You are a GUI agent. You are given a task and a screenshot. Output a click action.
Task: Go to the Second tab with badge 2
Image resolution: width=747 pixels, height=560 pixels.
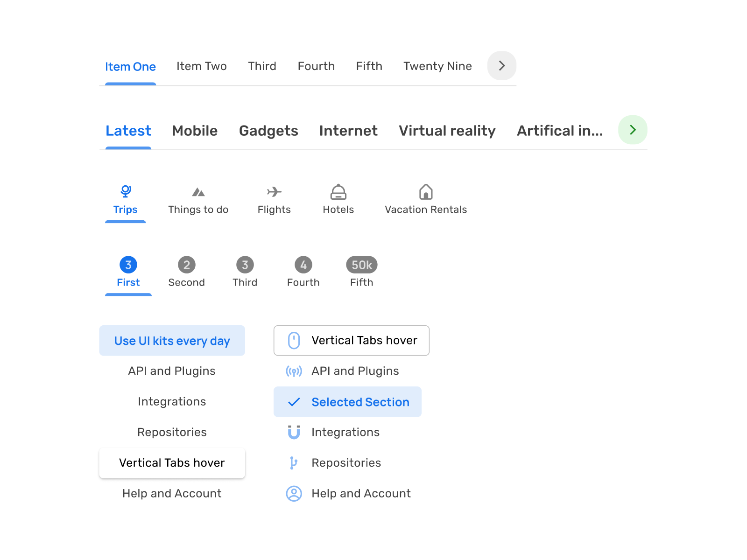pyautogui.click(x=187, y=273)
